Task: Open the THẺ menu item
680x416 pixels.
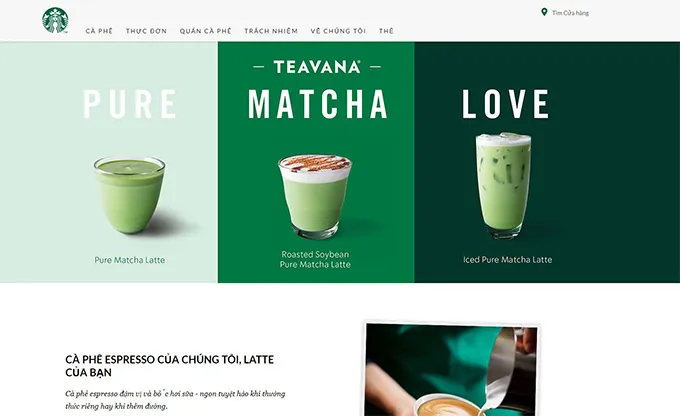Action: 386,31
